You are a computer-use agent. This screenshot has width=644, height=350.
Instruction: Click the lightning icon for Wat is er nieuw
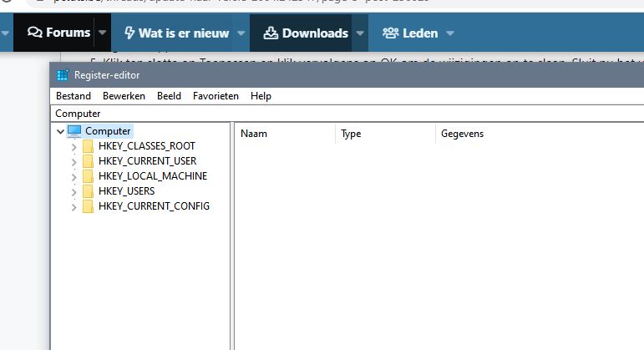pyautogui.click(x=129, y=33)
